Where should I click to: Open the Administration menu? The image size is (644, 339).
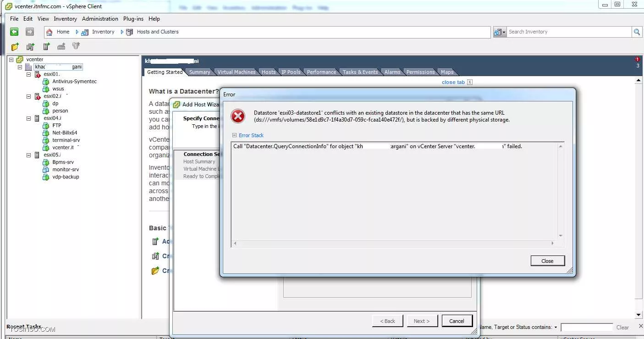point(100,19)
